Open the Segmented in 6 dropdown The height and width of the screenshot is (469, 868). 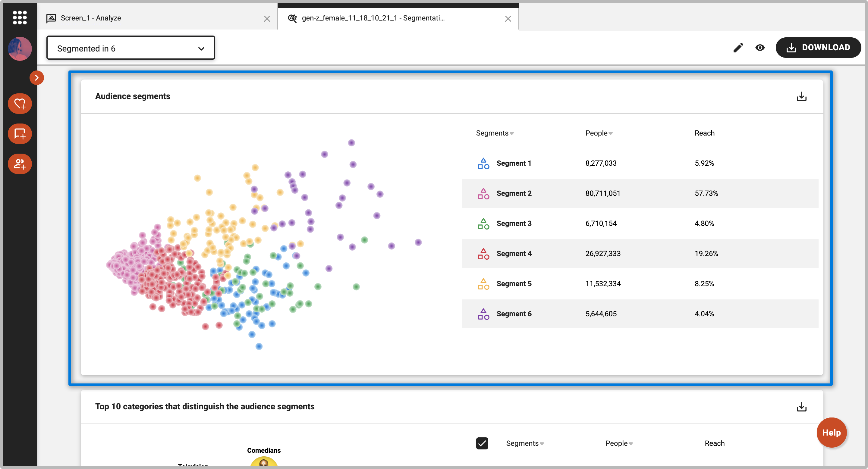(x=131, y=48)
